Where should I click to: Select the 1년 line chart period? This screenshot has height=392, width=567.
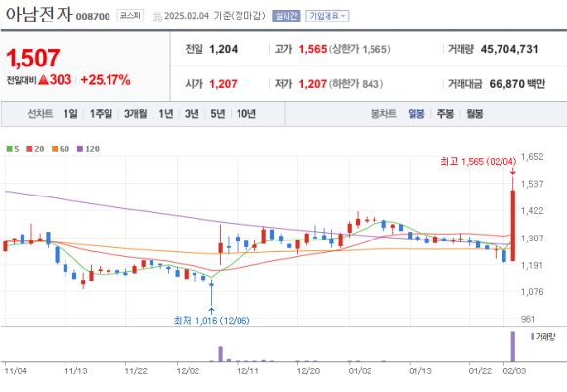(166, 114)
